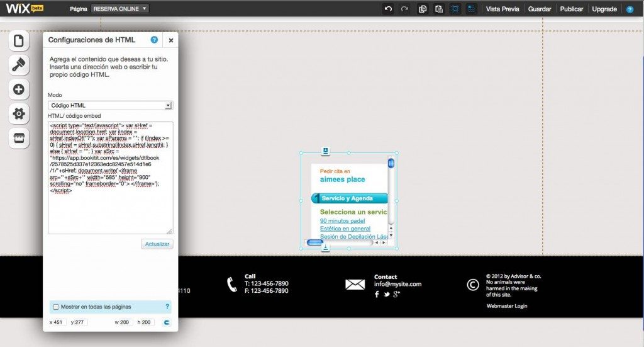Click widget scrollbar up arrow
The width and height of the screenshot is (644, 347).
[391, 228]
